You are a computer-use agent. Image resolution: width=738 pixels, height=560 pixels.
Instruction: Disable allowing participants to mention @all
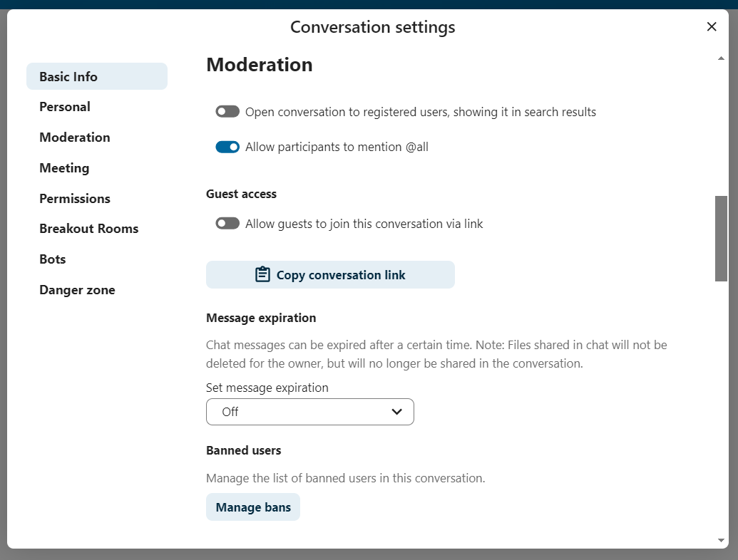point(227,147)
